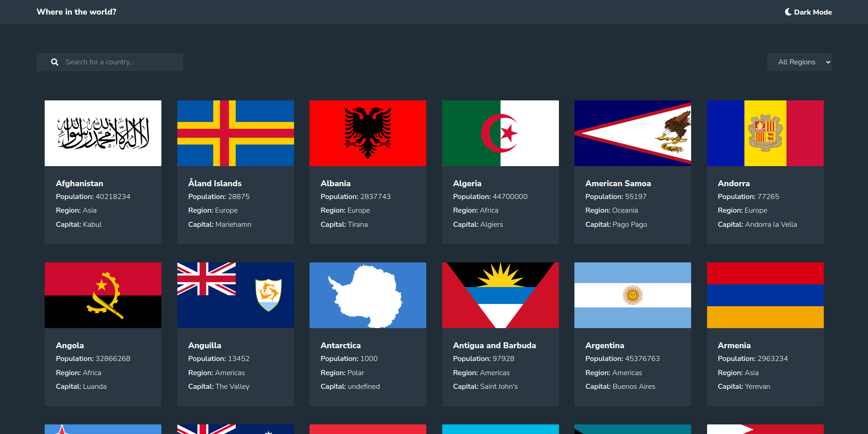Screen dimensions: 868x434
Task: Select the Algeria flag image
Action: (501, 133)
